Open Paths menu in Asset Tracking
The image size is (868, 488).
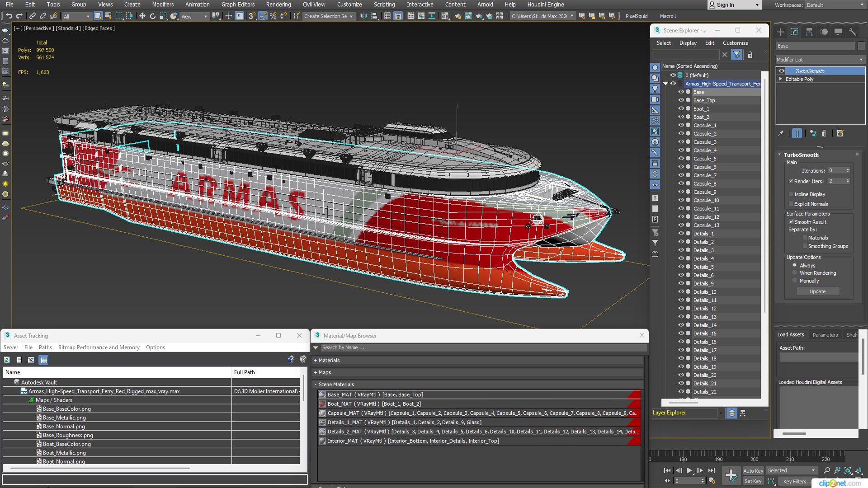pos(45,347)
